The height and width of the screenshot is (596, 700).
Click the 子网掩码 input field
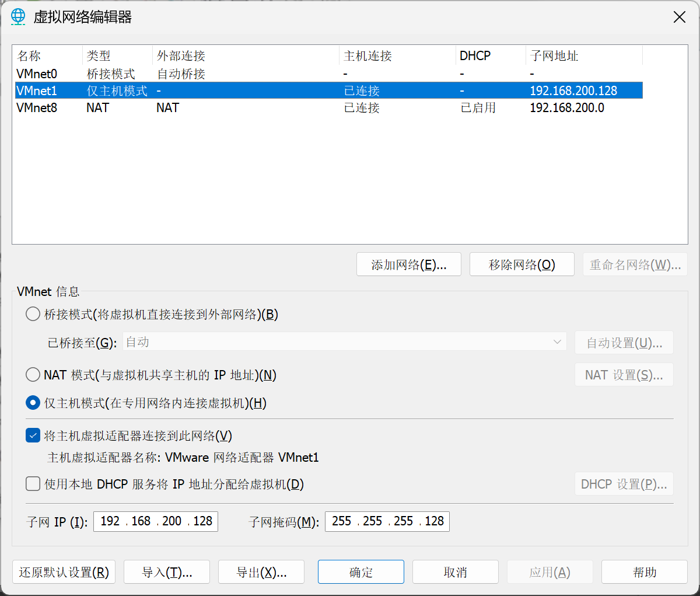[x=387, y=521]
